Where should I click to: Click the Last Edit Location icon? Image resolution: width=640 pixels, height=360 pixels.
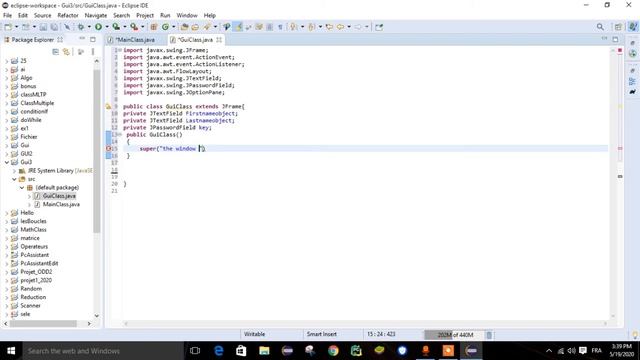click(329, 27)
